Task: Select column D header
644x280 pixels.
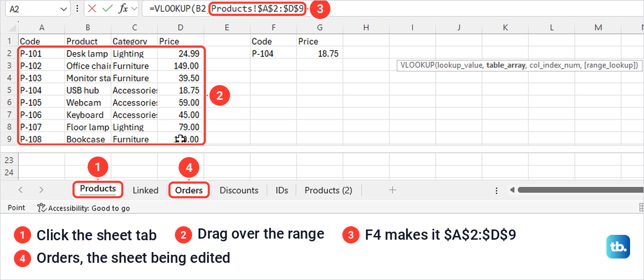Action: tap(180, 27)
